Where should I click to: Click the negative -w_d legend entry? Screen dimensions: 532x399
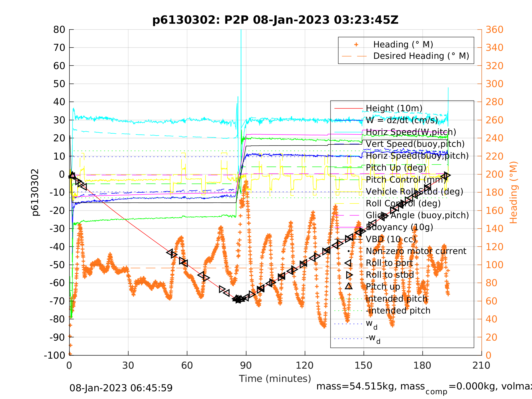coord(373,338)
